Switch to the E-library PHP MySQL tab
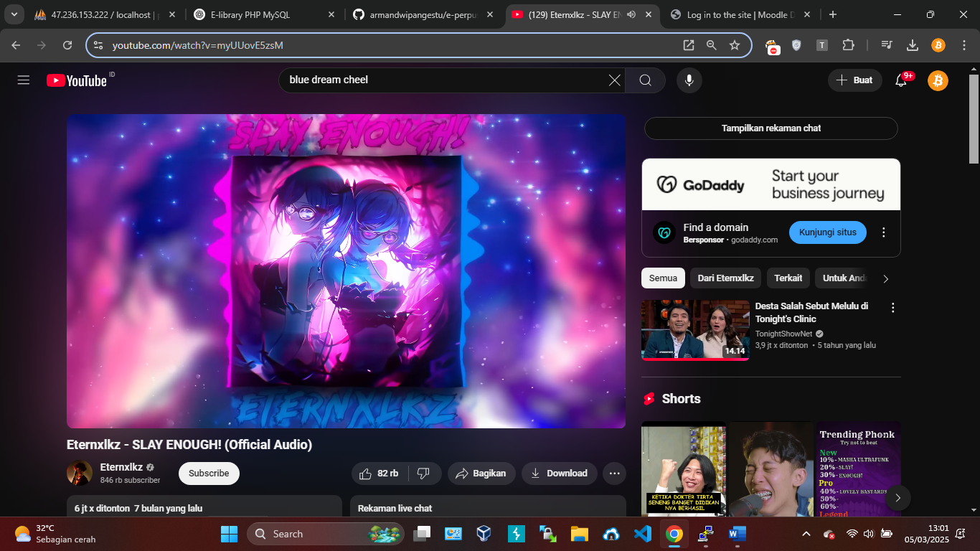The height and width of the screenshot is (551, 980). [x=264, y=14]
